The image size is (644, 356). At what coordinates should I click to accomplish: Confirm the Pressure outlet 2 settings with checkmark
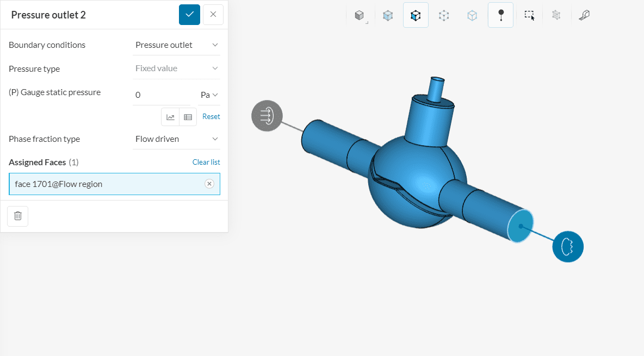(189, 15)
